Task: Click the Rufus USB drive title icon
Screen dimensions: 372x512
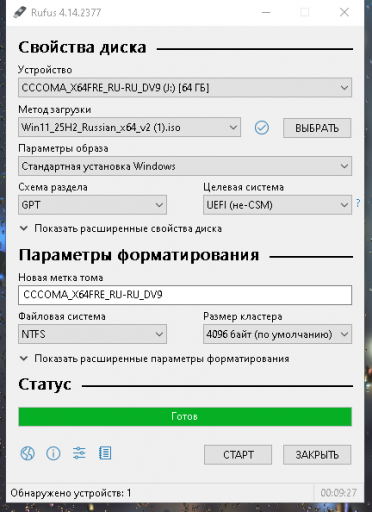Action: (20, 12)
